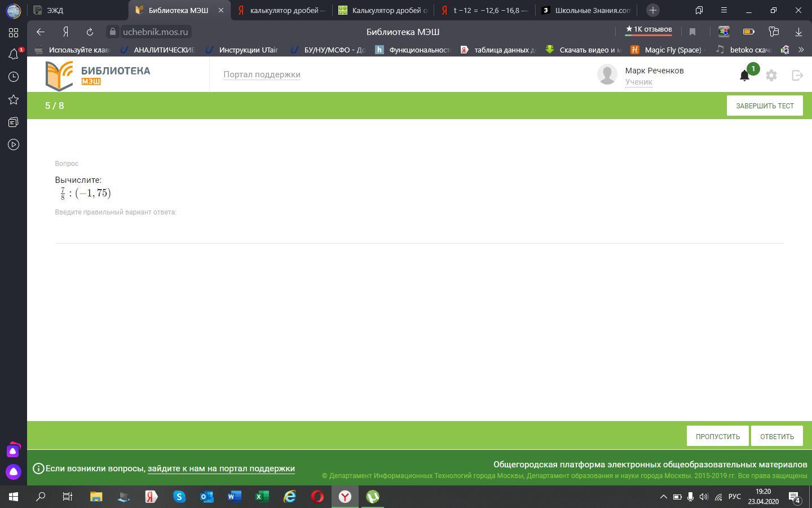Open favorites star icon in sidebar
The height and width of the screenshot is (508, 812).
click(14, 99)
